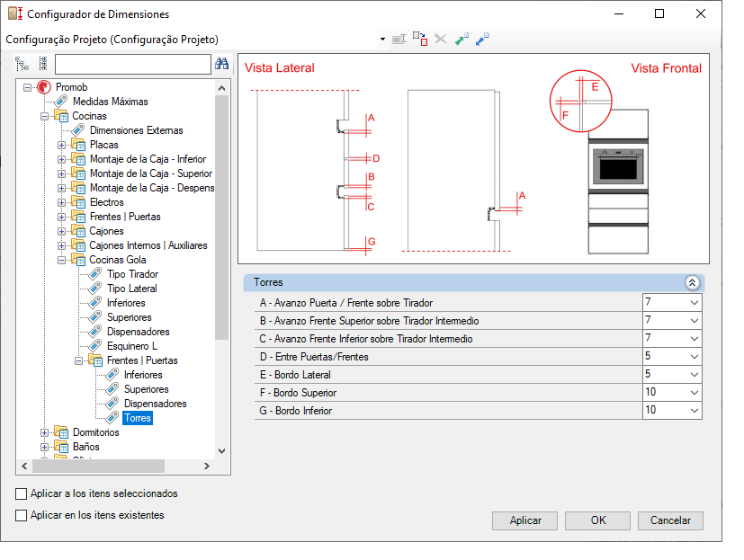The height and width of the screenshot is (560, 744).
Task: Click the duplicate configuration toolbar icon
Action: click(x=420, y=39)
